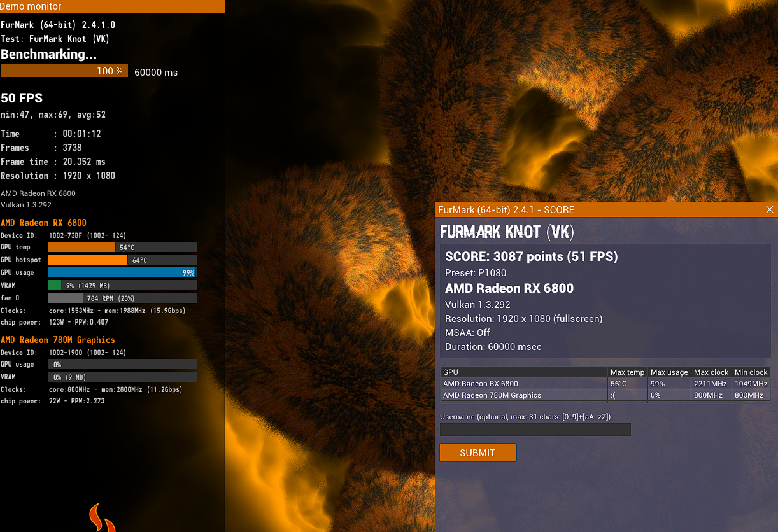Click the Duration: 60000 msec text
Viewport: 778px width, 532px height.
(493, 347)
